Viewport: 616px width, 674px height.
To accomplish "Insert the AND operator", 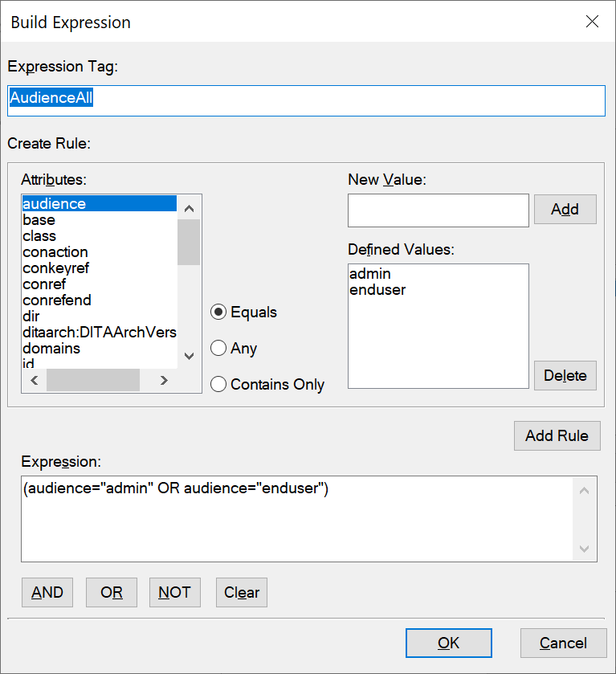I will pos(47,593).
